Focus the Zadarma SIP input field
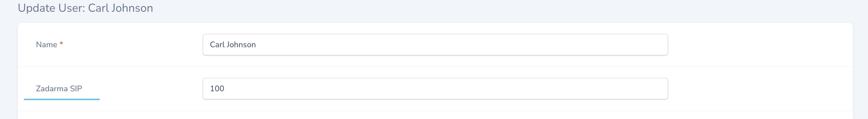 [x=435, y=89]
